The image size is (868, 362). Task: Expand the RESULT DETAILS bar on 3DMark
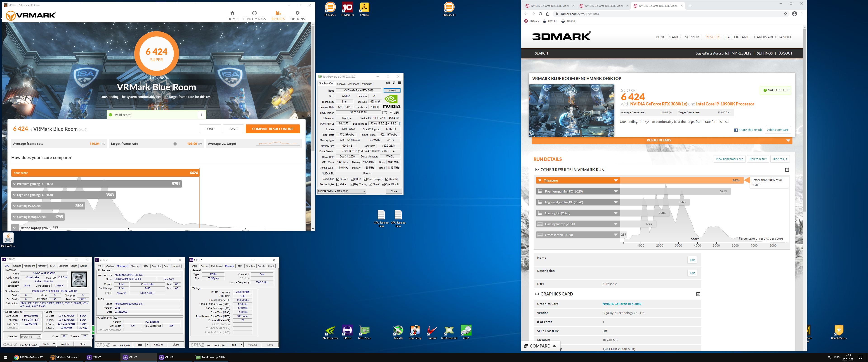tap(662, 140)
